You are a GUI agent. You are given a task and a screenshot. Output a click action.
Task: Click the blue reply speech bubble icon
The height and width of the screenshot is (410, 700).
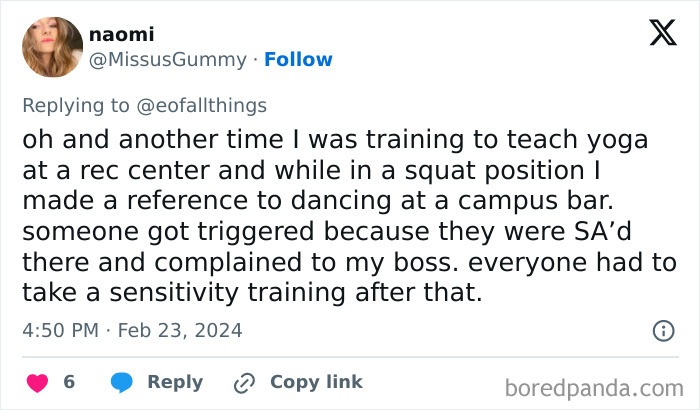(x=122, y=382)
